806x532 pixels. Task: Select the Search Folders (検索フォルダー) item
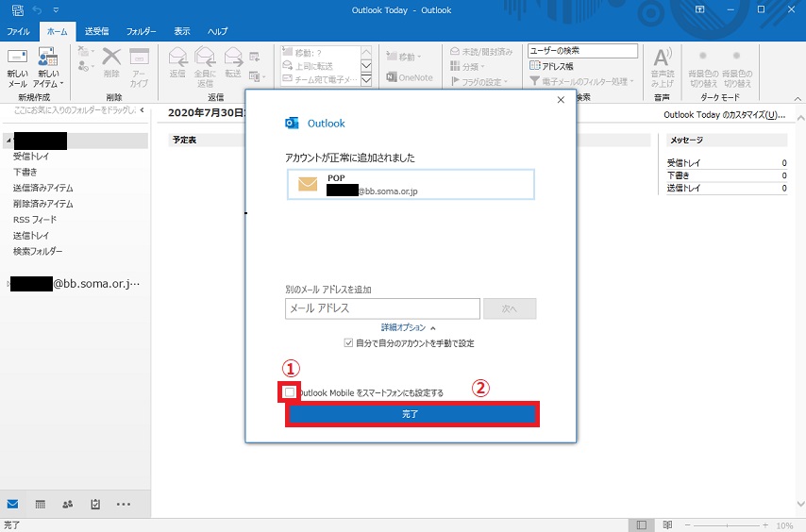point(38,251)
